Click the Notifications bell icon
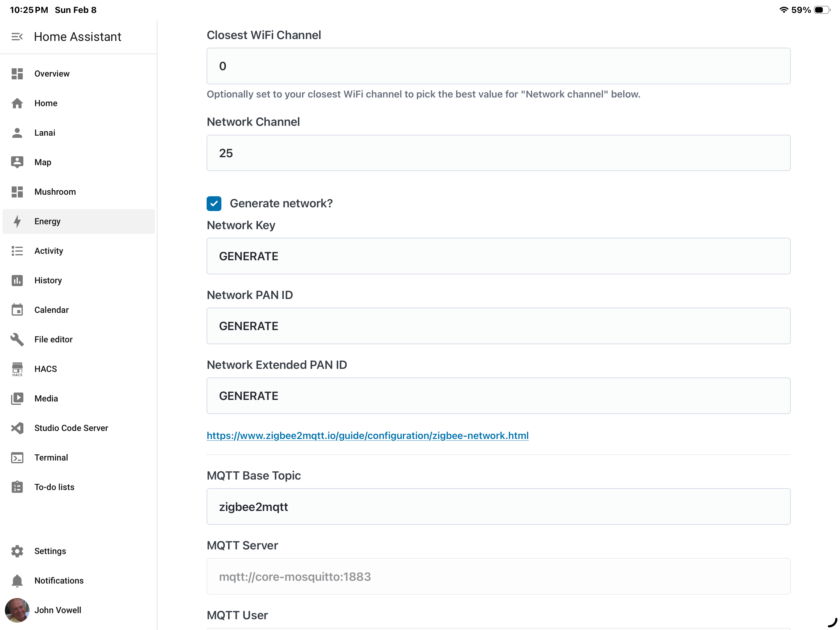This screenshot has height=630, width=840. 17,580
